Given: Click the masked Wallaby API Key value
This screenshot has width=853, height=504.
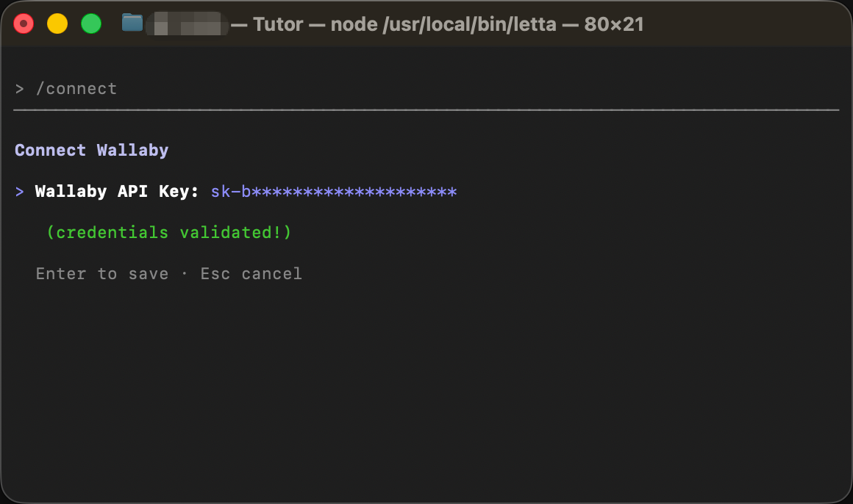Looking at the screenshot, I should coord(333,191).
